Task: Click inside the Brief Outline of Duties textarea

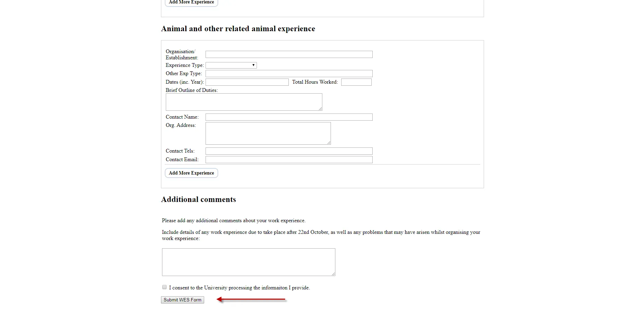Action: (x=243, y=102)
